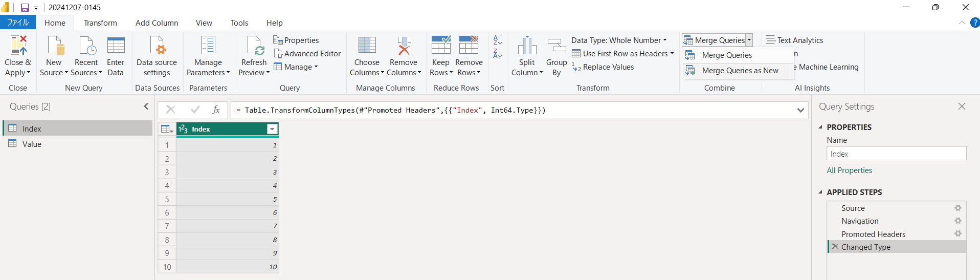980x280 pixels.
Task: Delete the Changed Type step
Action: click(835, 246)
